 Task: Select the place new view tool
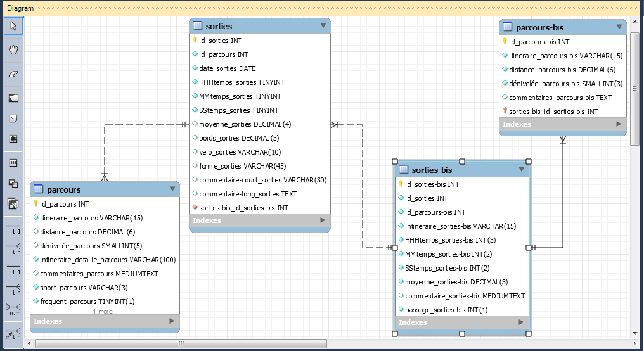coord(13,183)
